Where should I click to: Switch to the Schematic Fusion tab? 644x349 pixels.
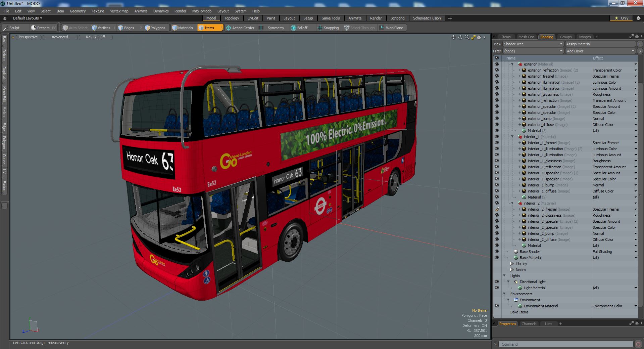[427, 18]
